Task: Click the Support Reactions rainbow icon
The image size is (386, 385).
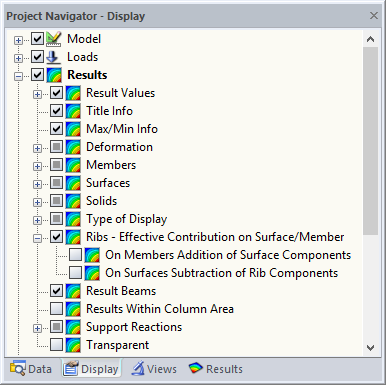Action: pos(73,327)
